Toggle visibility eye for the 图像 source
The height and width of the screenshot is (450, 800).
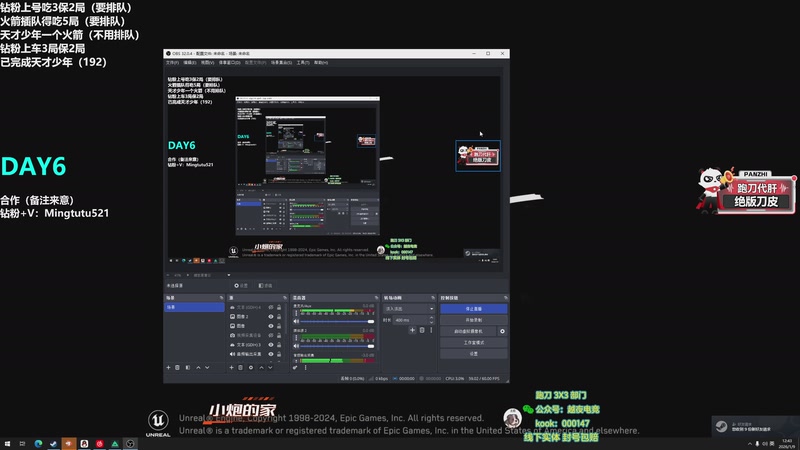pos(271,326)
